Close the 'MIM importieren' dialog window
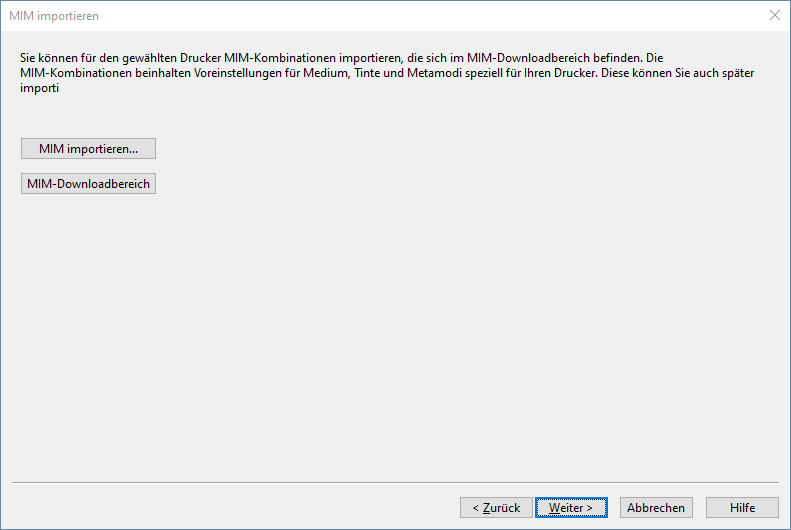 click(774, 16)
